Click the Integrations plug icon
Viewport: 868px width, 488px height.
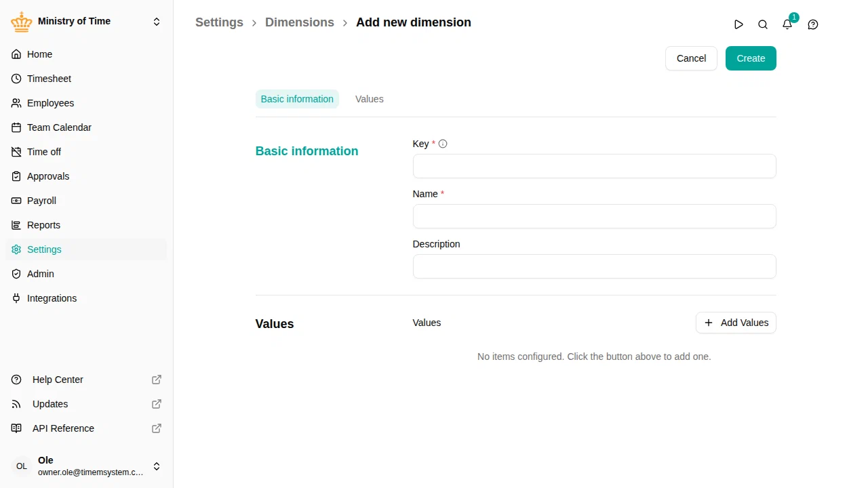pyautogui.click(x=16, y=298)
